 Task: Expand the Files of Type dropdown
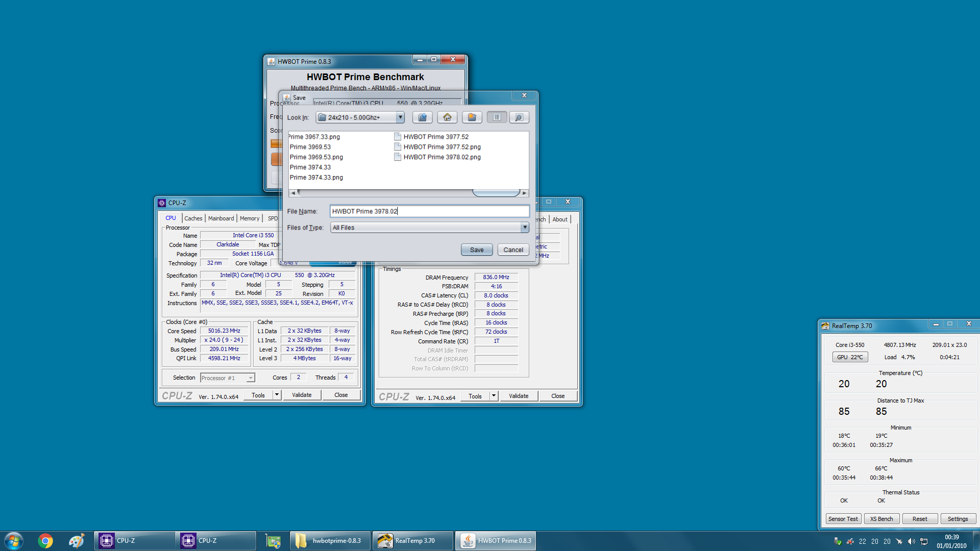coord(524,228)
